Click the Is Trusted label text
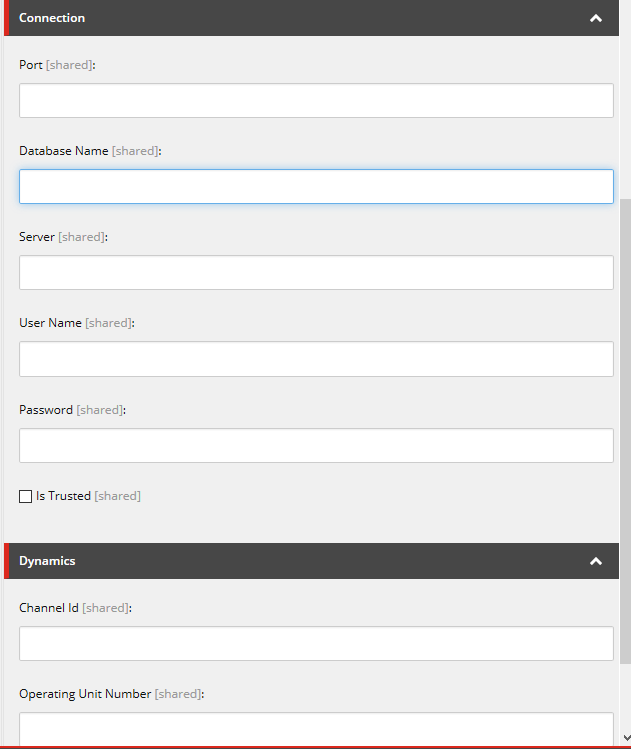Viewport: 631px width, 749px height. [x=64, y=496]
